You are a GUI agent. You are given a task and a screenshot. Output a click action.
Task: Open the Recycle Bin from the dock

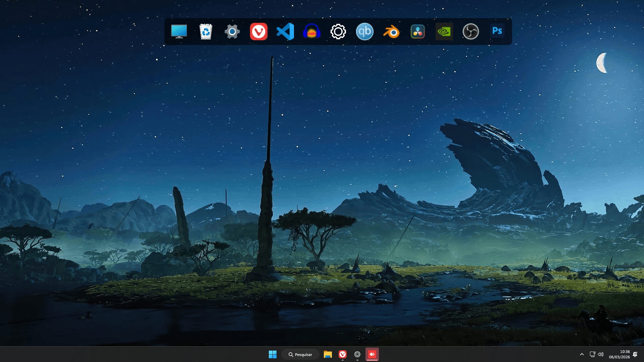(x=206, y=32)
